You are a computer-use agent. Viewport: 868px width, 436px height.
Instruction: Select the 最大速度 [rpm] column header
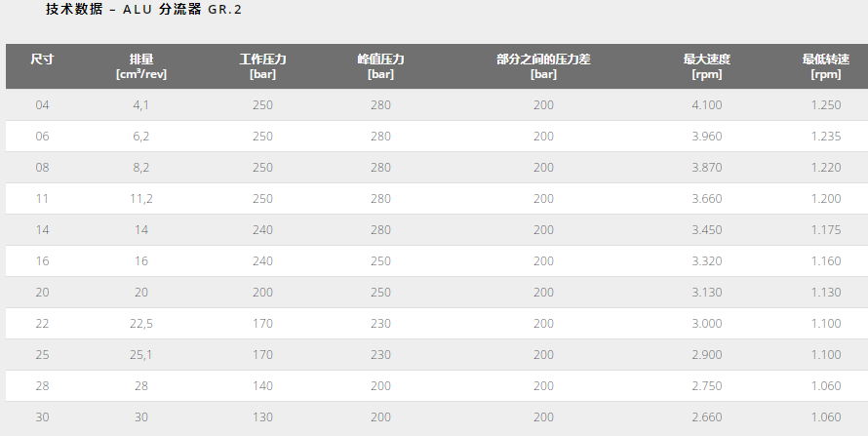pyautogui.click(x=707, y=66)
